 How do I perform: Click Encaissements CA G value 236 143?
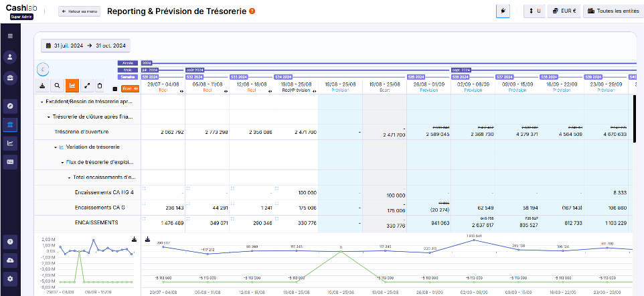[x=175, y=208]
